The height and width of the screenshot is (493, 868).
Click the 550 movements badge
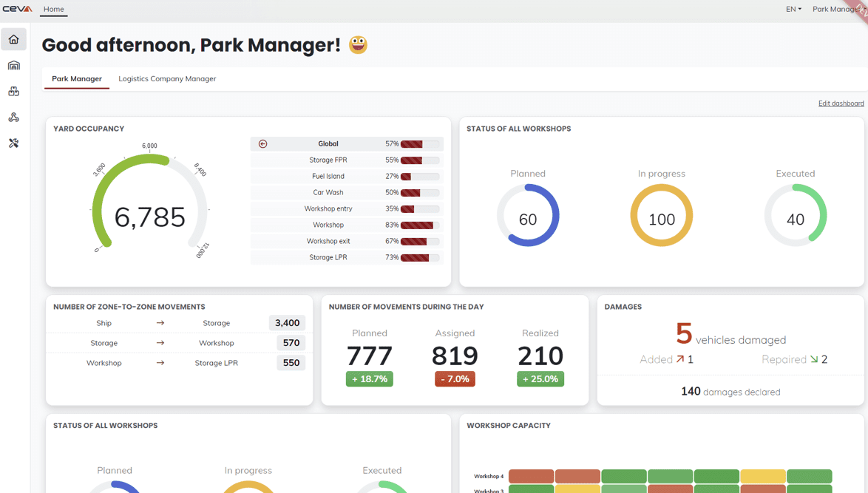291,363
